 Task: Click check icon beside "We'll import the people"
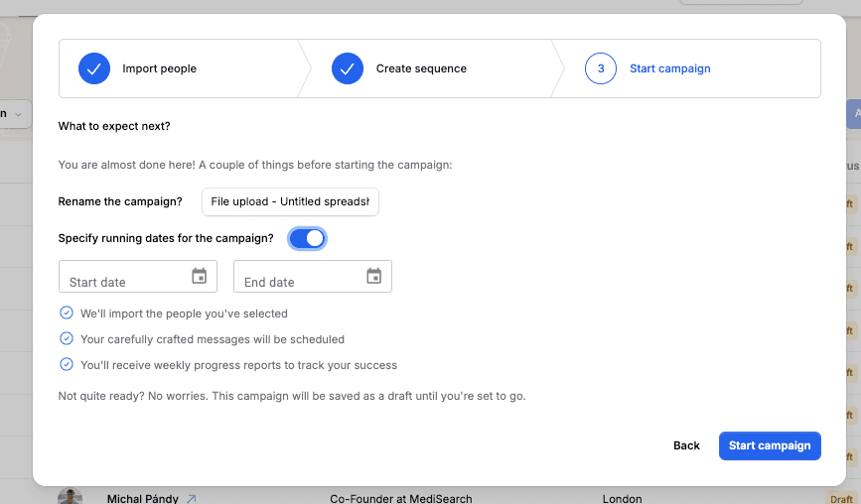pos(67,313)
